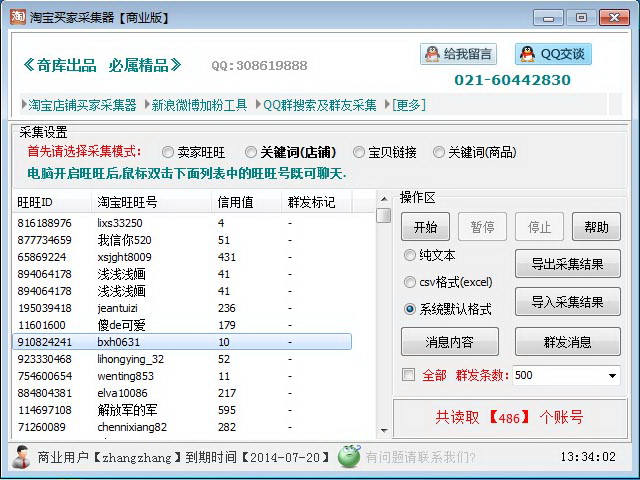Minimize the 淘宝买家采集器 window
Image resolution: width=640 pixels, height=480 pixels.
coord(548,18)
